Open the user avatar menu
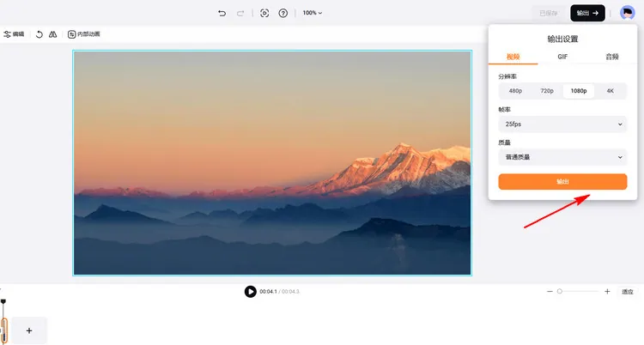Image resolution: width=644 pixels, height=345 pixels. click(627, 13)
